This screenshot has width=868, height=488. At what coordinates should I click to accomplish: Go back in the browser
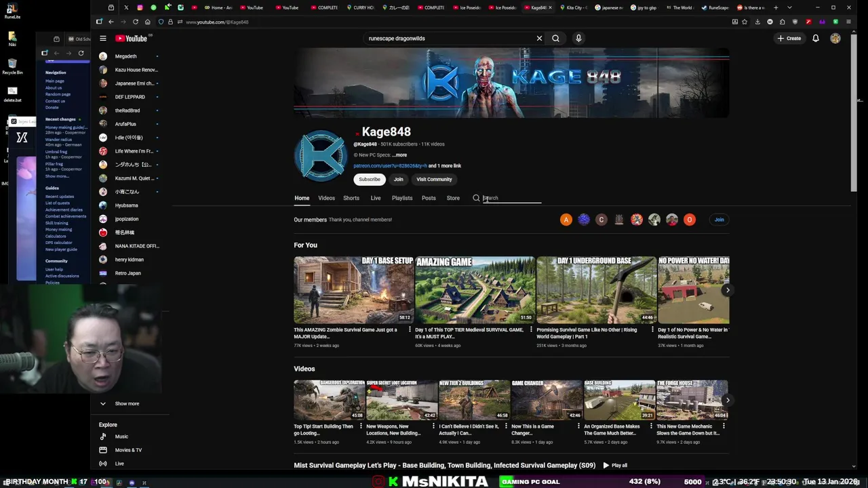(x=111, y=22)
